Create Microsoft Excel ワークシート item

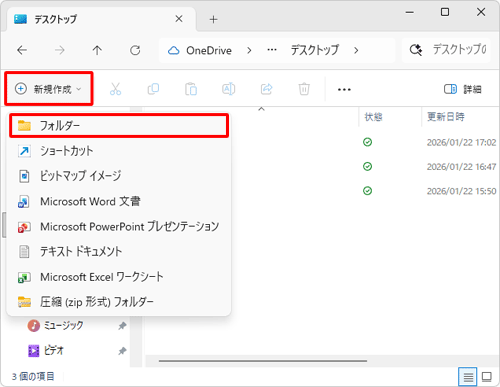[119, 277]
